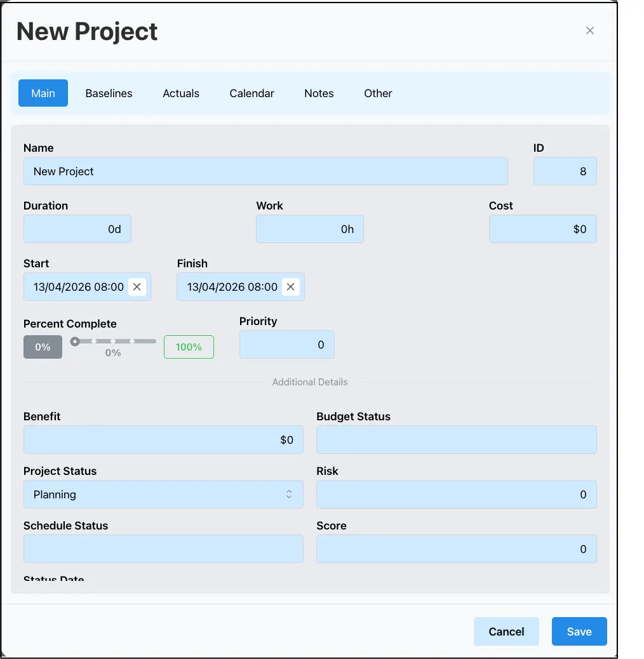Open the Baselines tab
The height and width of the screenshot is (659, 644).
click(109, 93)
